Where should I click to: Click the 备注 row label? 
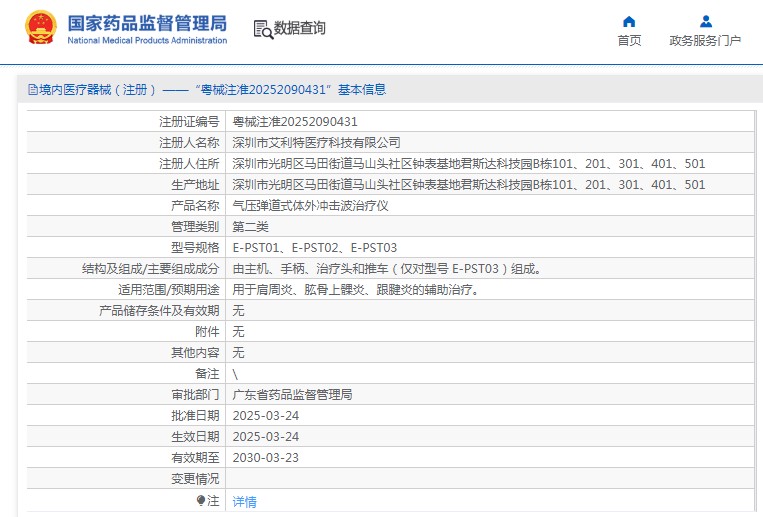pyautogui.click(x=207, y=374)
